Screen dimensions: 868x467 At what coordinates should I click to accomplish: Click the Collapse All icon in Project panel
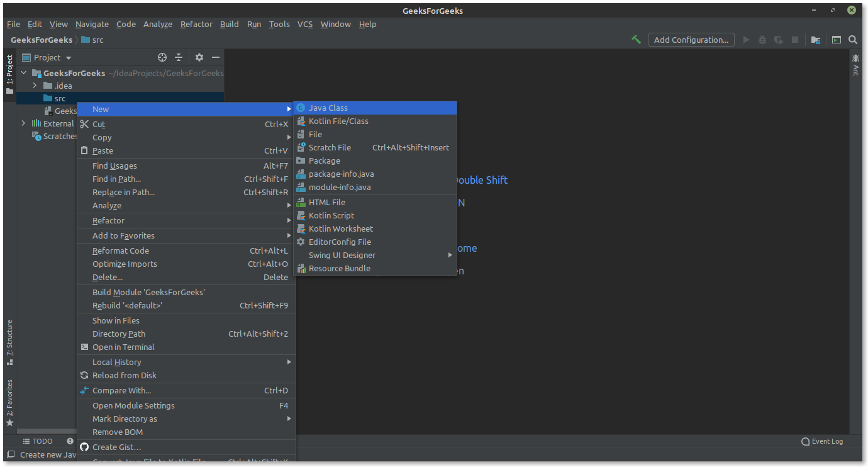pos(179,57)
